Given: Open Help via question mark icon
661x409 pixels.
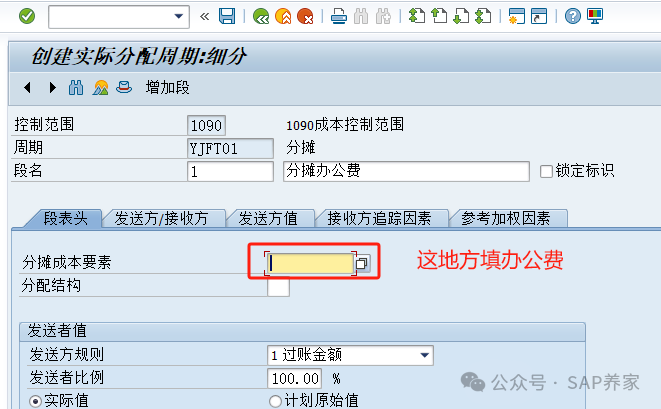Looking at the screenshot, I should [x=572, y=16].
